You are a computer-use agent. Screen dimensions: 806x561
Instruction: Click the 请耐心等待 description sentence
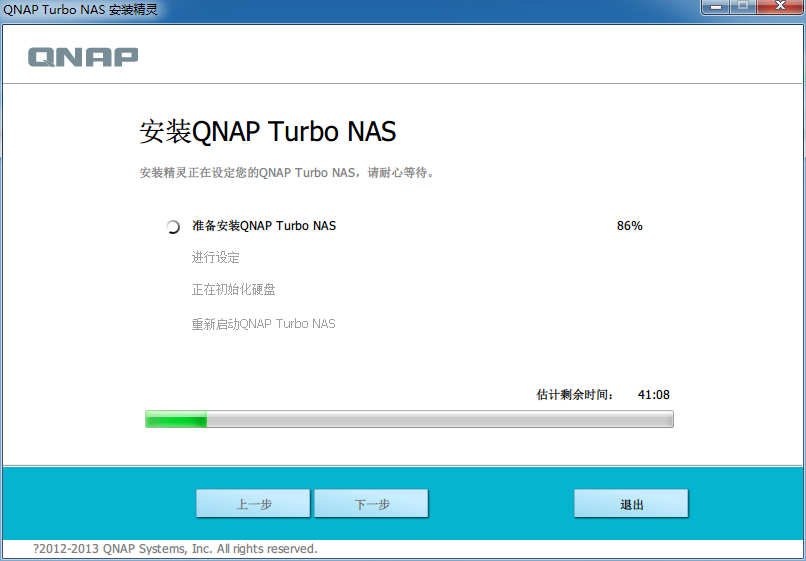tap(288, 173)
